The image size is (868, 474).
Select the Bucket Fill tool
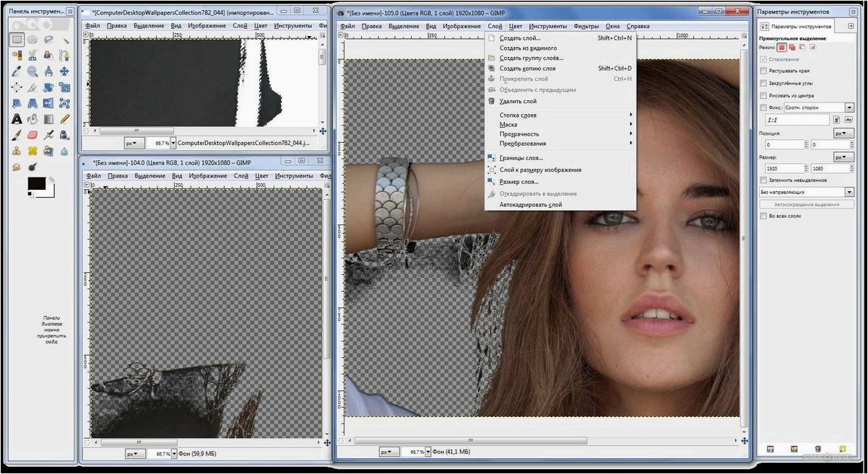pos(32,119)
